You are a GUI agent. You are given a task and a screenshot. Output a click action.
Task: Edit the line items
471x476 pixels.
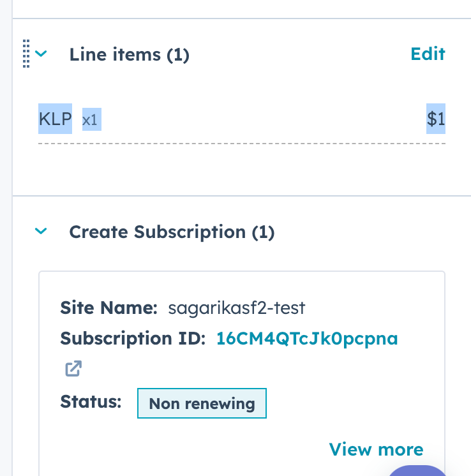pyautogui.click(x=428, y=54)
